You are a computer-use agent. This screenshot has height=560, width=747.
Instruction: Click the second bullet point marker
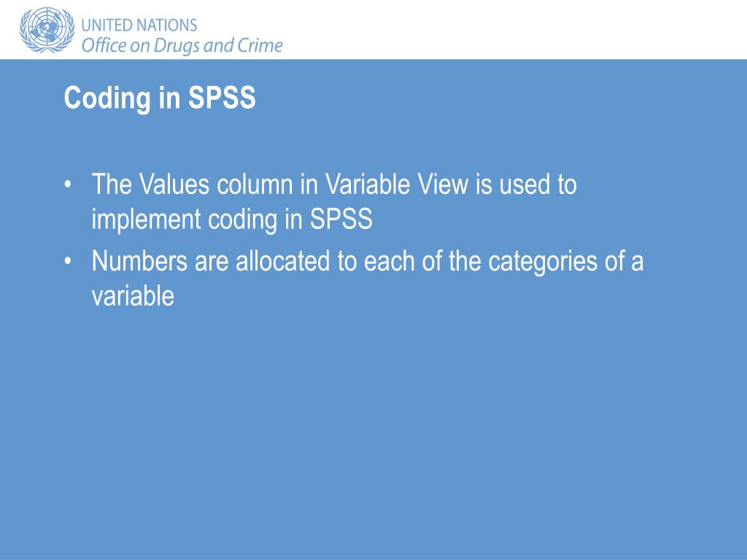pyautogui.click(x=68, y=262)
